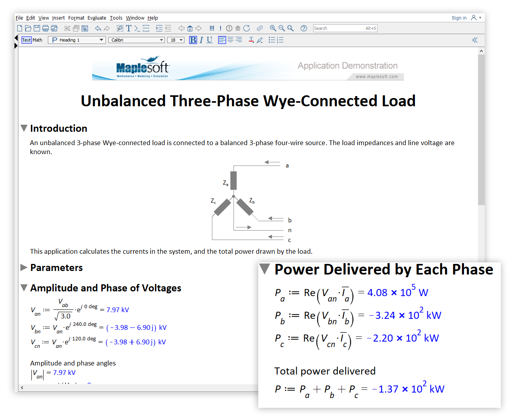This screenshot has width=511, height=420.
Task: Click the debugger bug icon
Action: tap(237, 28)
